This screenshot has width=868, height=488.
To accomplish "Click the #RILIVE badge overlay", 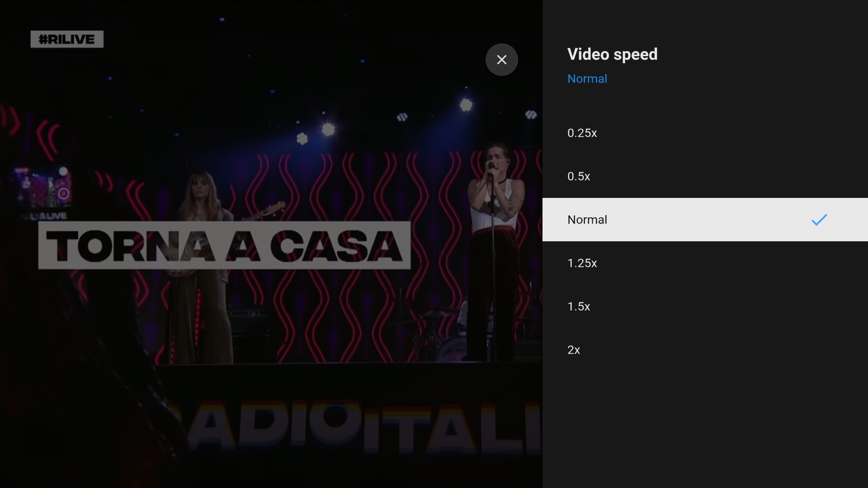I will click(x=67, y=39).
